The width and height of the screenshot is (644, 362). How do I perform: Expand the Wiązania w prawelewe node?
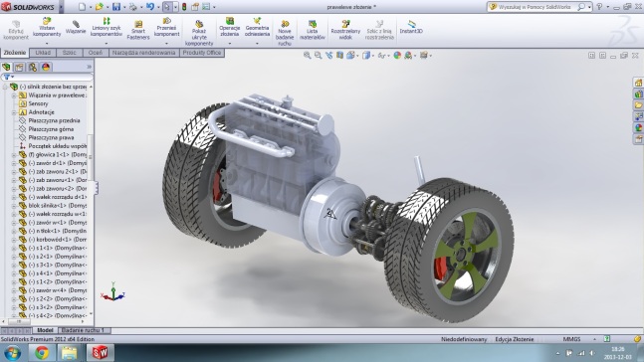14,95
